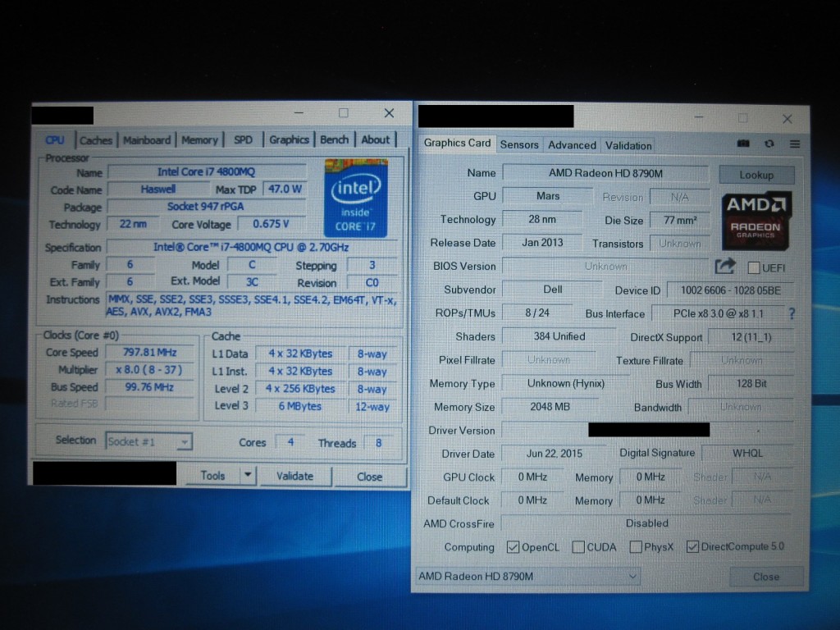This screenshot has width=840, height=630.
Task: Click the GPU-Z refresh icon
Action: (769, 144)
